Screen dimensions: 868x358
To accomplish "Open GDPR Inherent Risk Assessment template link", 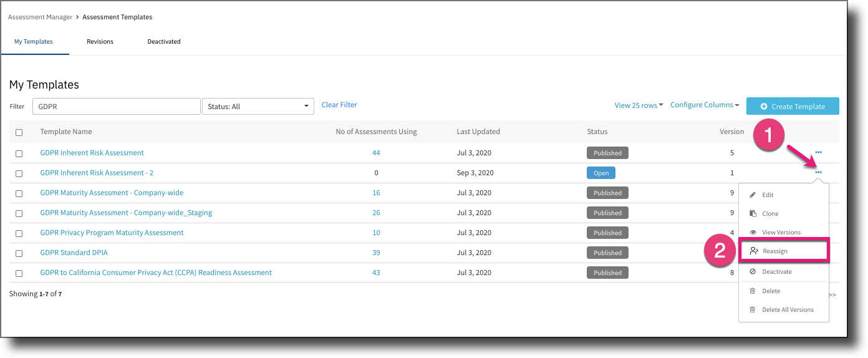I will (92, 153).
